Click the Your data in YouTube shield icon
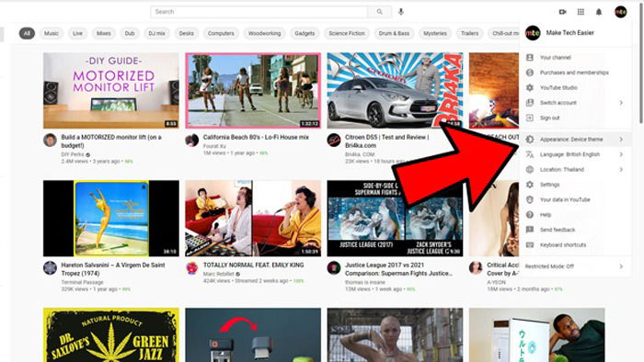Screen dimensions: 644x362 coord(530,199)
